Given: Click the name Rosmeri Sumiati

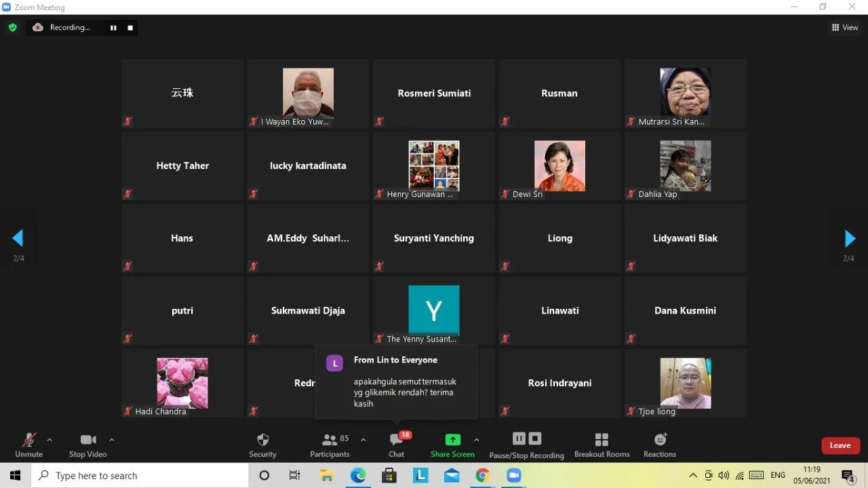Looking at the screenshot, I should pos(434,93).
